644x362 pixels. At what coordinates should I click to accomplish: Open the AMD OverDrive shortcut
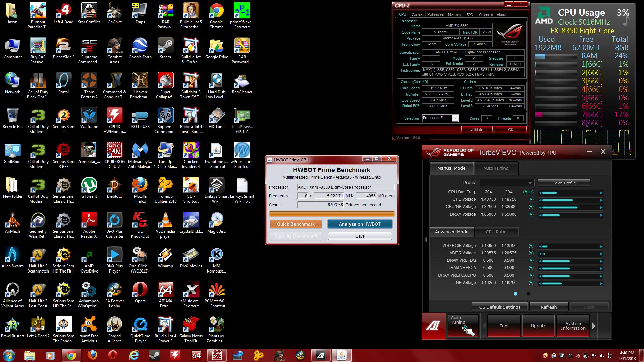coord(89,260)
